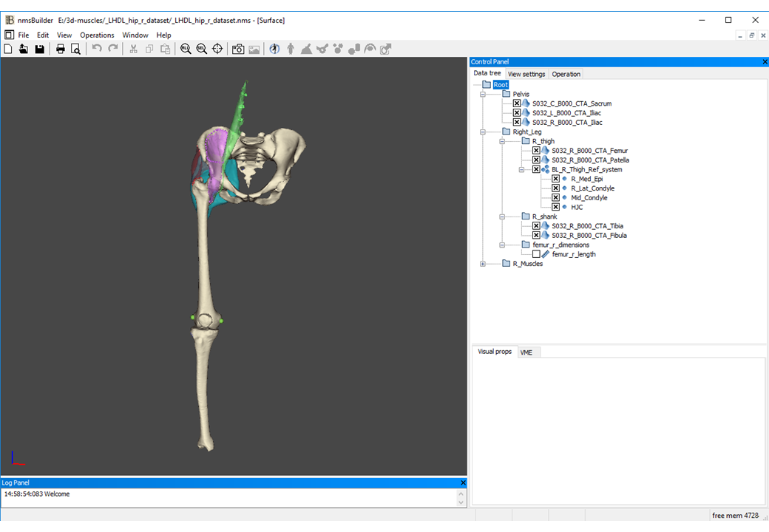769x532 pixels.
Task: Click the Print icon in toolbar
Action: point(61,50)
